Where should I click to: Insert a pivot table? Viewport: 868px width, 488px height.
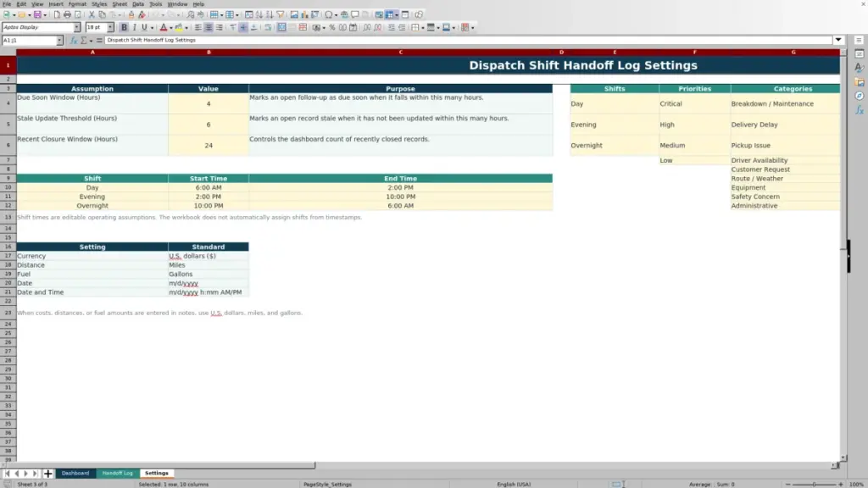point(315,15)
